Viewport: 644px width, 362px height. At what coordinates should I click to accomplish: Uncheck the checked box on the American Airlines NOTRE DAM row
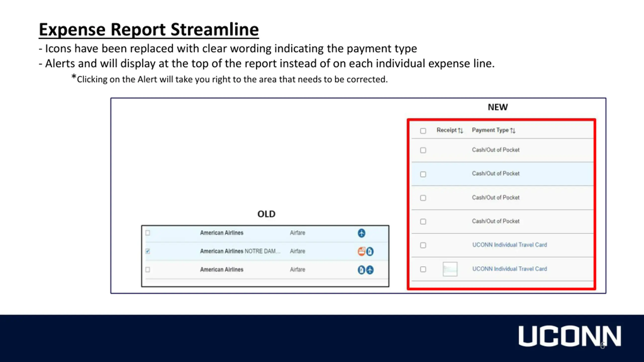[148, 251]
